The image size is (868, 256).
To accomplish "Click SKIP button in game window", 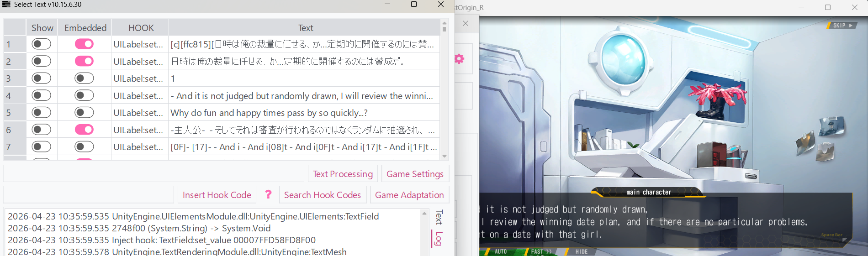I will click(x=842, y=26).
